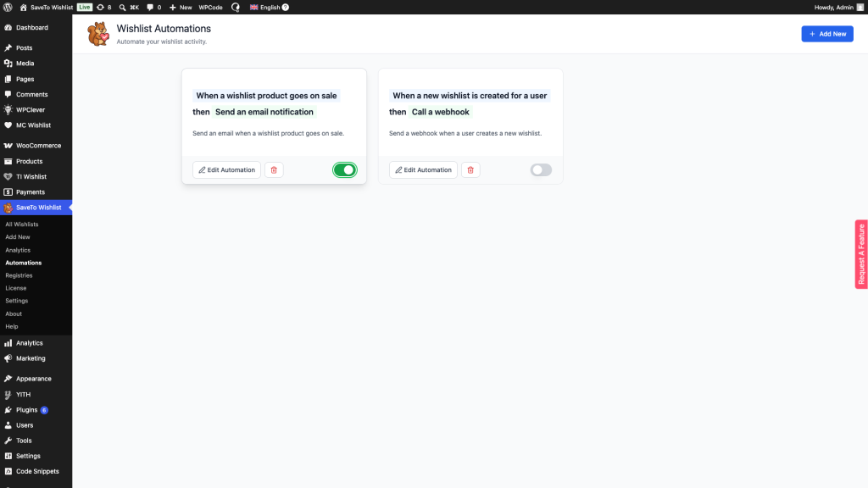Click the plus New item in admin bar

tap(181, 7)
